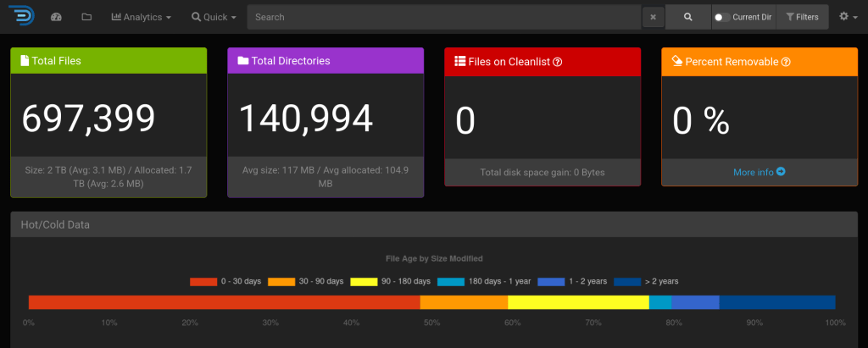The height and width of the screenshot is (348, 868).
Task: Click into the Search input field
Action: (445, 17)
